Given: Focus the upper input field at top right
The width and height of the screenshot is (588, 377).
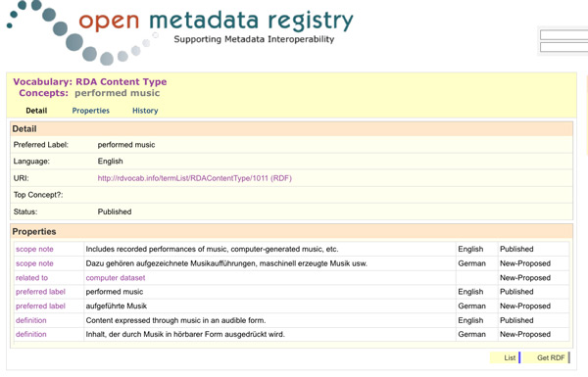Looking at the screenshot, I should (564, 35).
